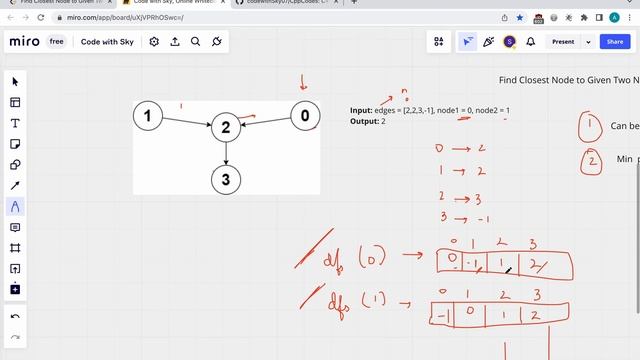Click the blue Share button
Image resolution: width=640 pixels, height=360 pixels.
click(615, 42)
